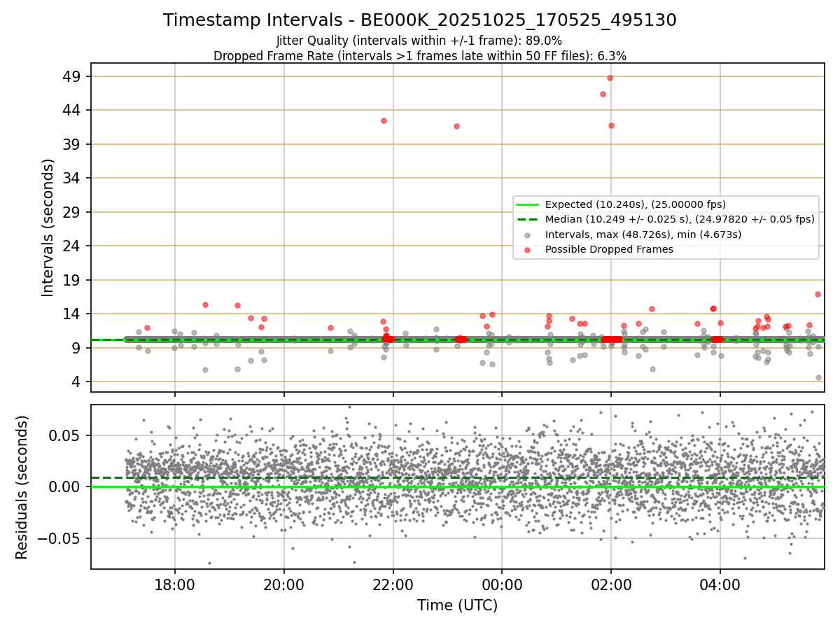Click the 'Residuals (seconds)' y-axis label
The image size is (840, 630).
click(22, 486)
